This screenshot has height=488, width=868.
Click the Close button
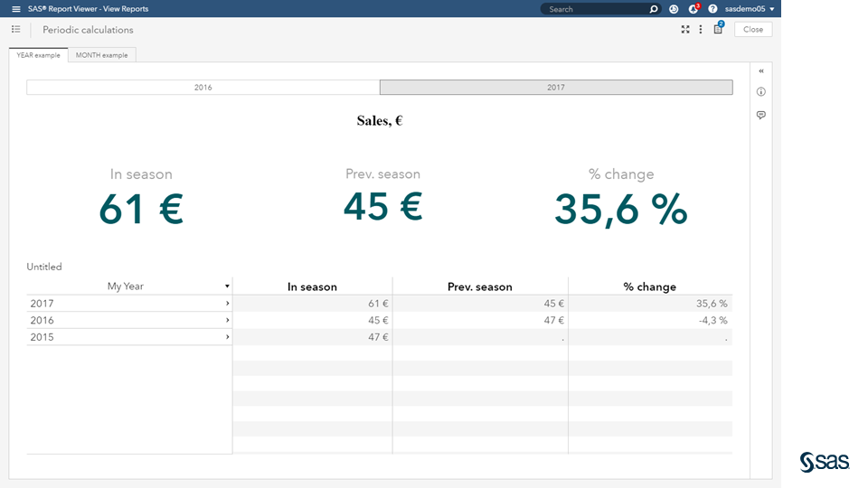(x=753, y=30)
